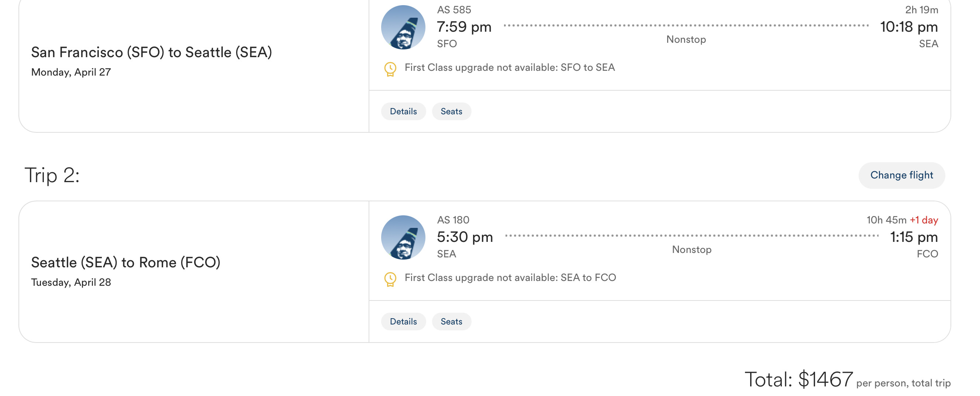Open Details for the SFO to Seattle flight
Viewport: 980px width, 396px height.
pos(403,111)
